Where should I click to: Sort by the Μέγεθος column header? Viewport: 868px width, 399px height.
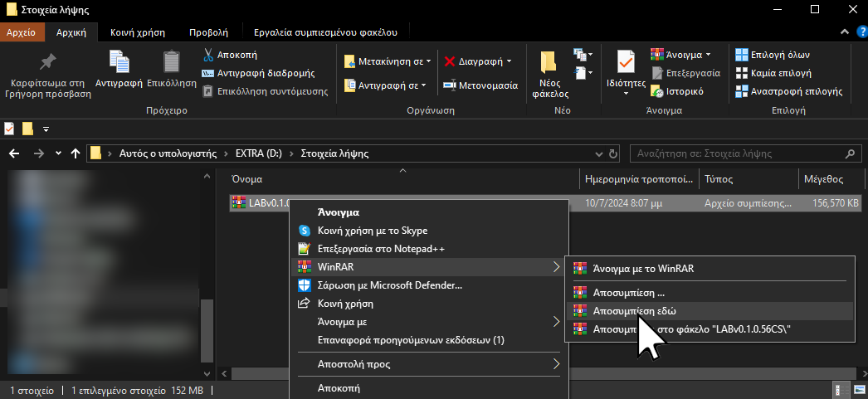pos(822,179)
